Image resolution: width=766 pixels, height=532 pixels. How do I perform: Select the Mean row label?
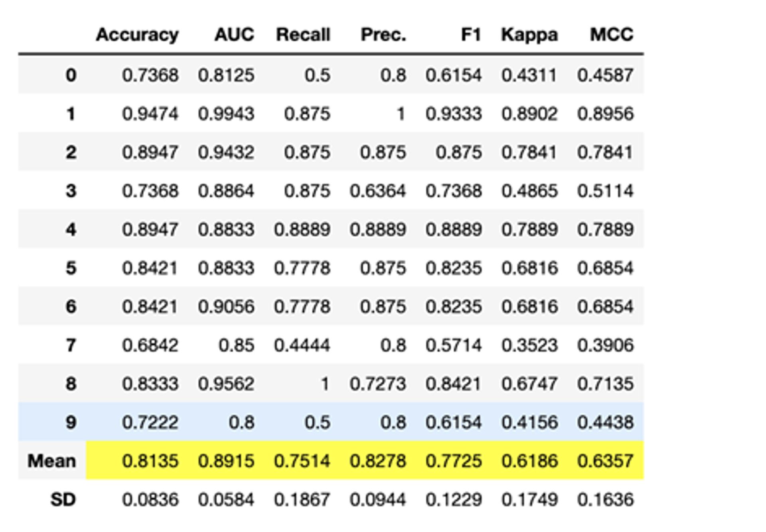51,461
